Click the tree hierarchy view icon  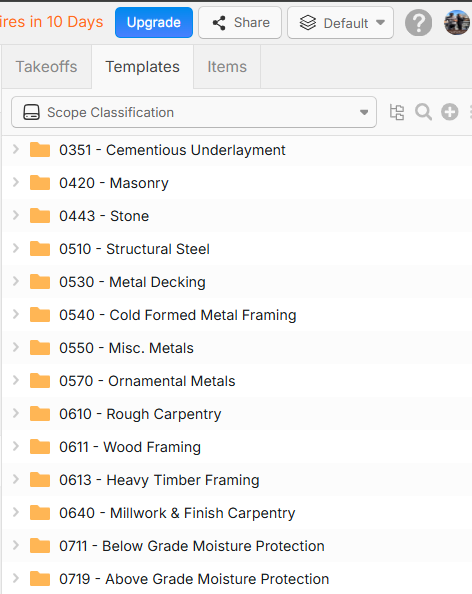pyautogui.click(x=397, y=112)
